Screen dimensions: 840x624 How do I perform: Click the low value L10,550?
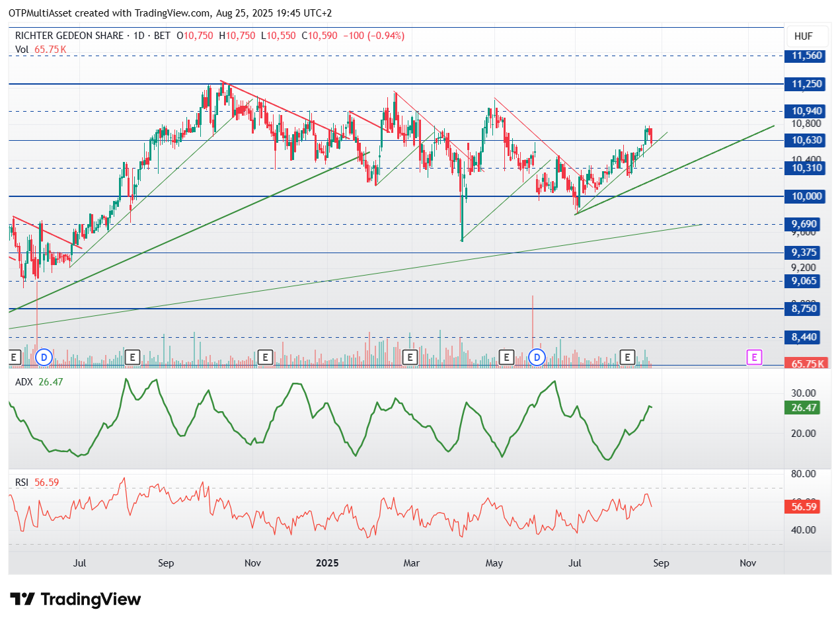pos(278,36)
